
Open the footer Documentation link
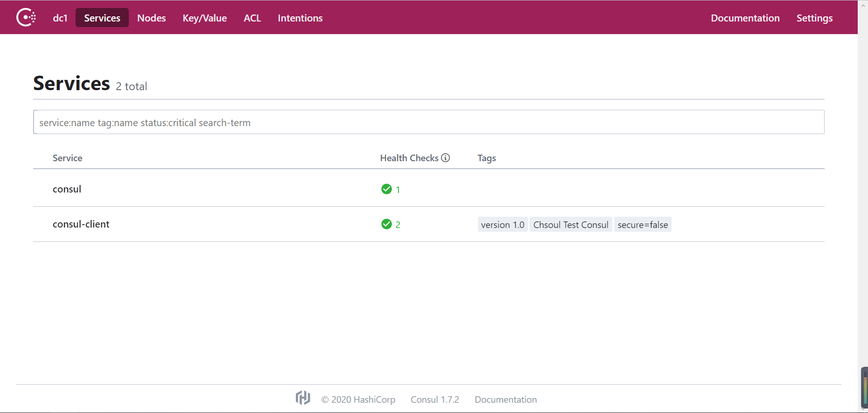pos(506,399)
